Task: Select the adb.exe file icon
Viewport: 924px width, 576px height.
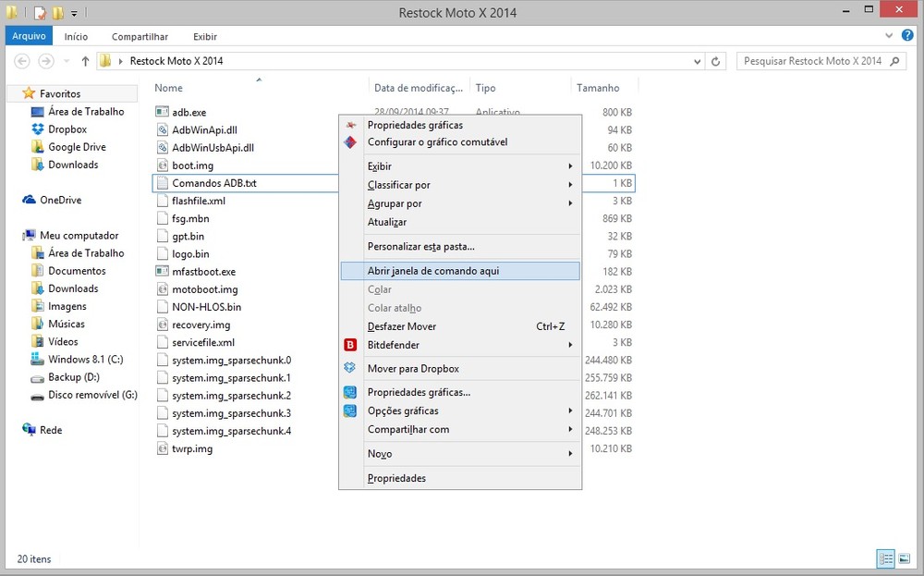Action: (x=162, y=112)
